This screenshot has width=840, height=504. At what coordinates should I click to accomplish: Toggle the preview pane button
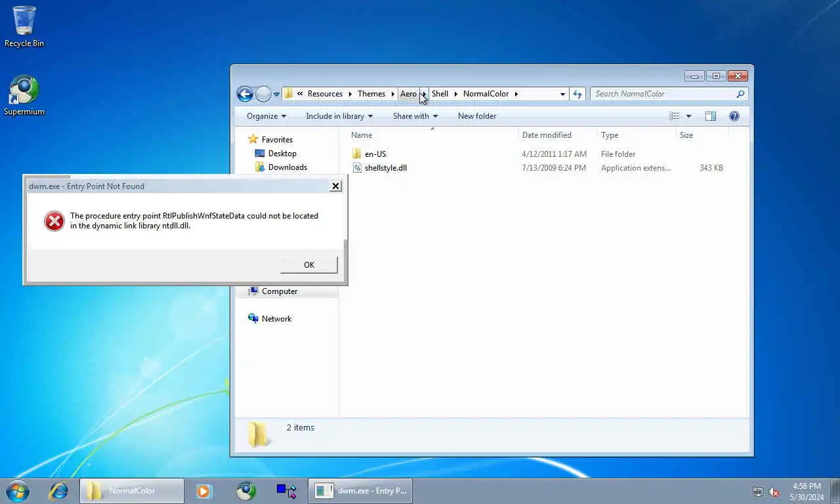tap(711, 116)
